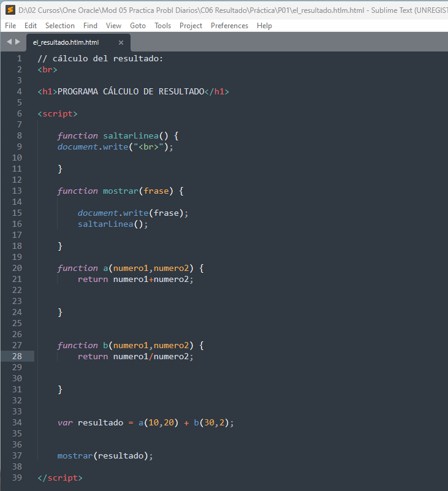Viewport: 448px width, 491px height.
Task: Click the 'saltarLinea();' call on line 16
Action: point(113,224)
